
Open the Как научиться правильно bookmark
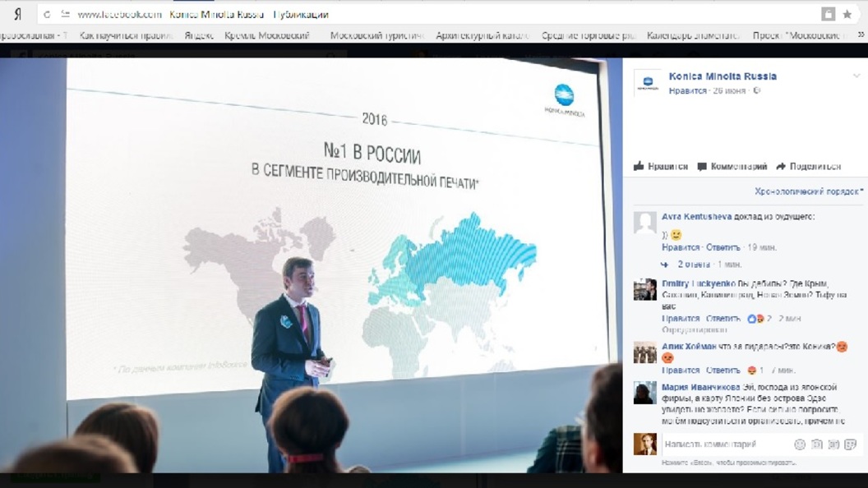(126, 35)
